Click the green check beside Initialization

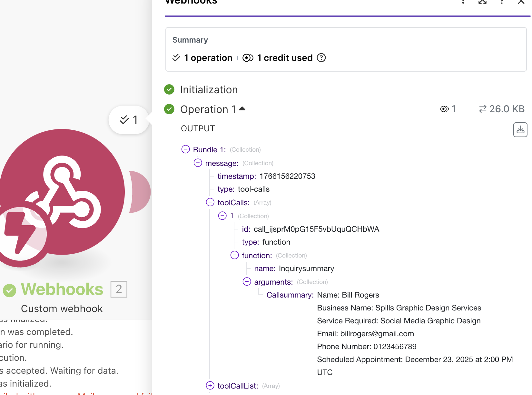169,89
